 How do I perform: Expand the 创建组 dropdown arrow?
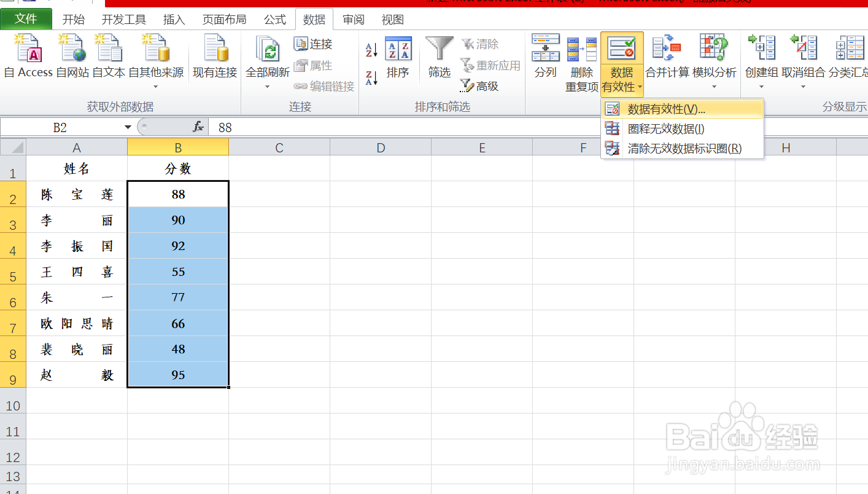click(x=762, y=87)
